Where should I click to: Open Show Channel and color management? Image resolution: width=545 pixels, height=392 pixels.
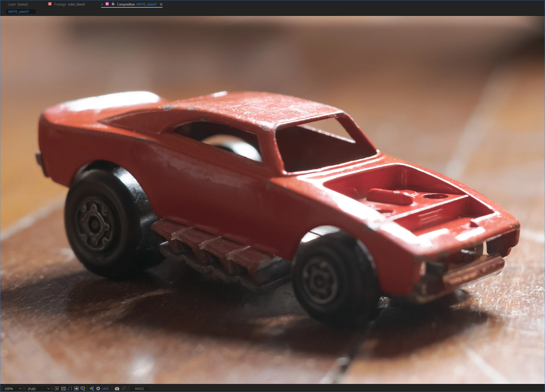coord(92,388)
